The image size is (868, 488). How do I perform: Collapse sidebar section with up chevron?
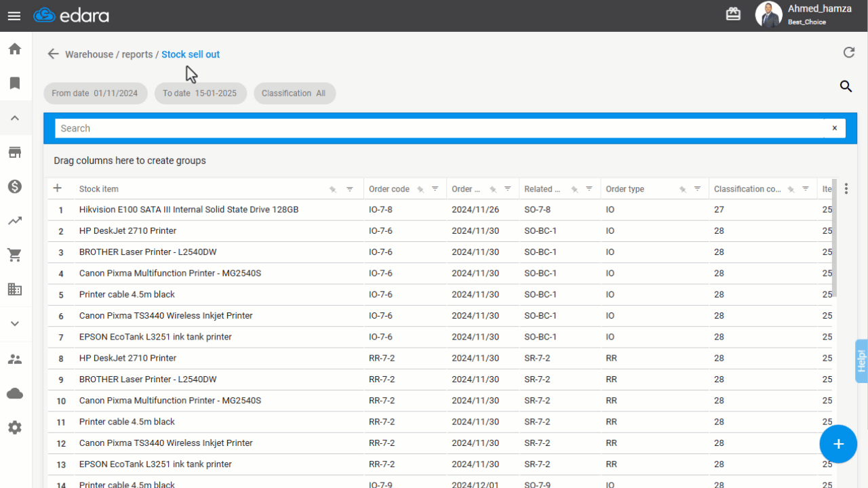14,118
